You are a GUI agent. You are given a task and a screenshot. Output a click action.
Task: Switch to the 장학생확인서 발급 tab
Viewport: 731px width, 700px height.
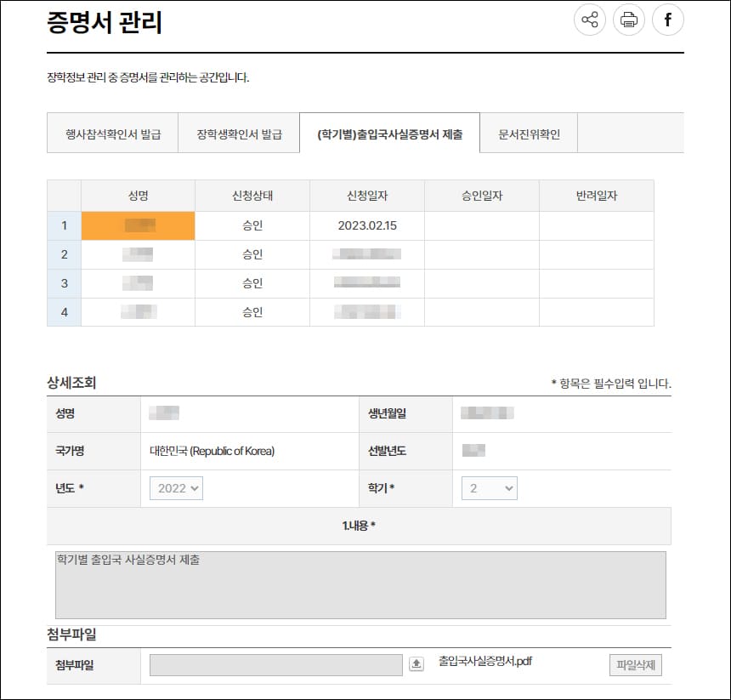tap(239, 133)
